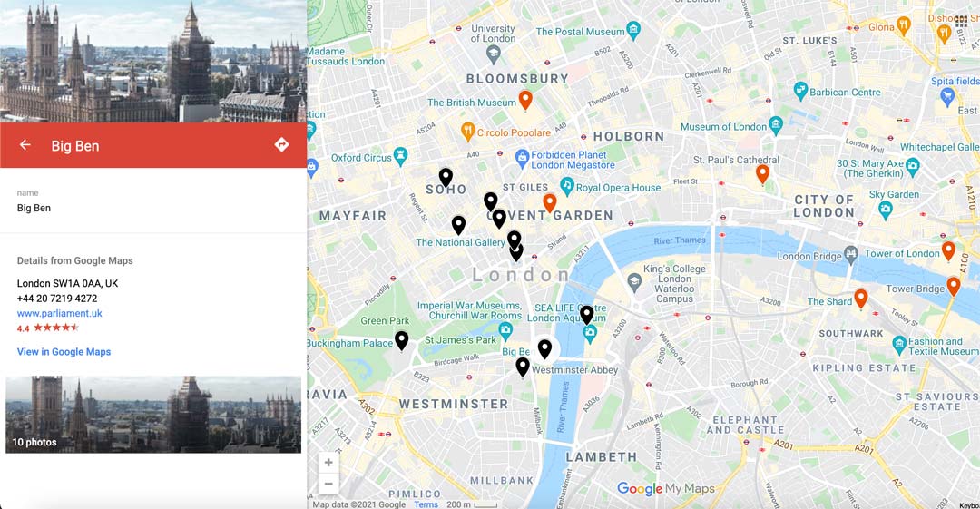Image resolution: width=980 pixels, height=509 pixels.
Task: Open the www.parliament.uk link
Action: [x=59, y=313]
